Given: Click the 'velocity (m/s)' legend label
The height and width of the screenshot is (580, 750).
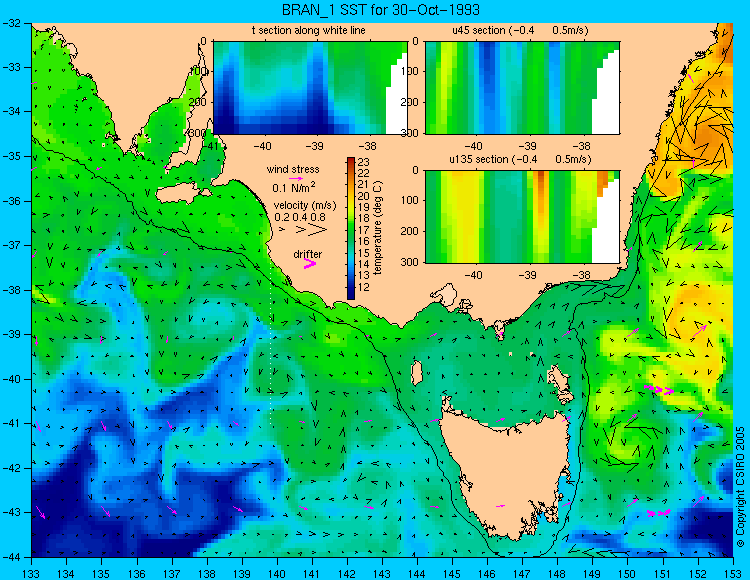Looking at the screenshot, I should [305, 206].
